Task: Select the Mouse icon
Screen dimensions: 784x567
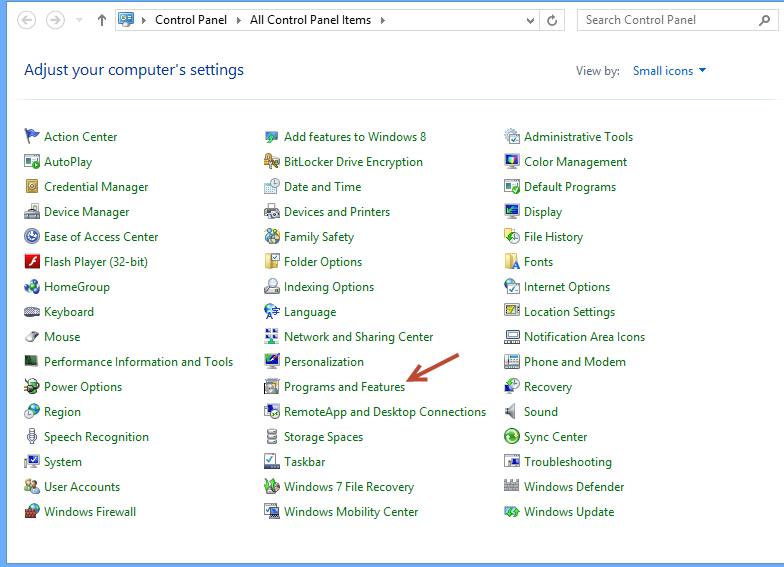Action: [x=32, y=336]
